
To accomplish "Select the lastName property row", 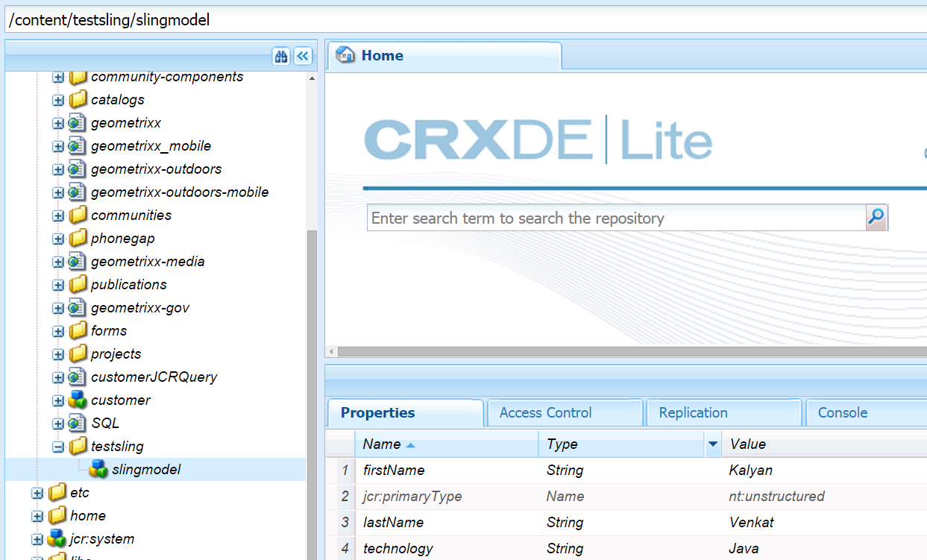I will click(626, 523).
